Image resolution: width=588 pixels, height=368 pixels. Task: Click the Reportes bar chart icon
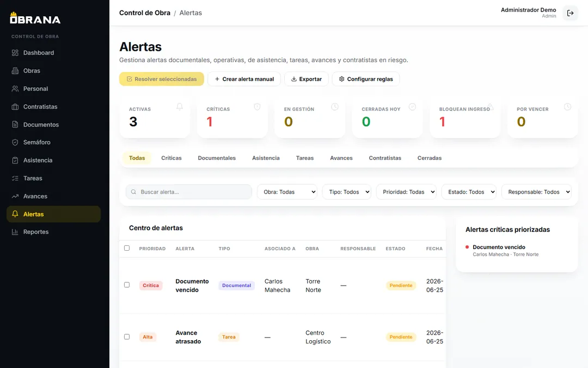tap(15, 232)
